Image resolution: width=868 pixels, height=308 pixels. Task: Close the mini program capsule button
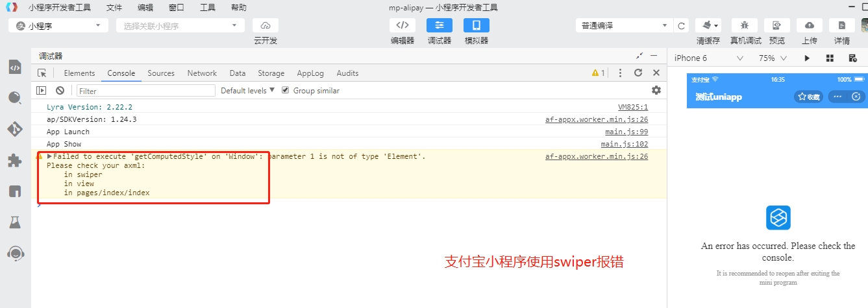tap(856, 97)
